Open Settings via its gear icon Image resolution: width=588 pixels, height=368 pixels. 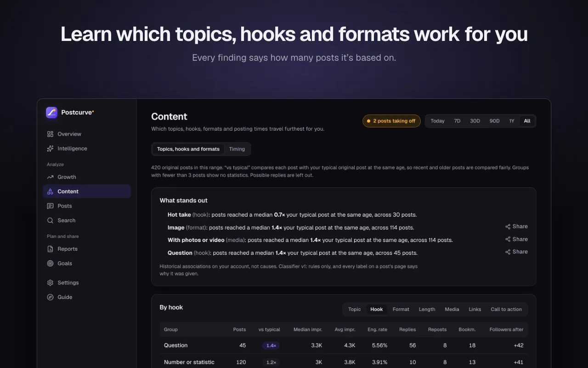pos(50,283)
